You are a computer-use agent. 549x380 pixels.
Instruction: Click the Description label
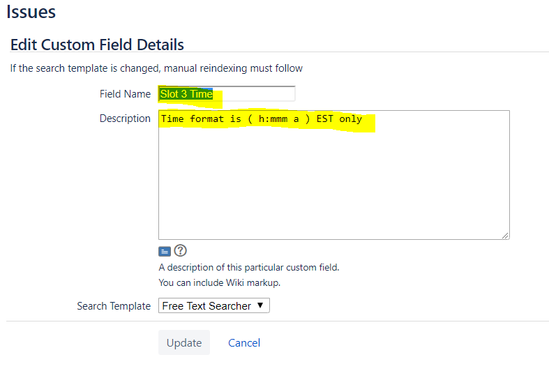pyautogui.click(x=125, y=118)
